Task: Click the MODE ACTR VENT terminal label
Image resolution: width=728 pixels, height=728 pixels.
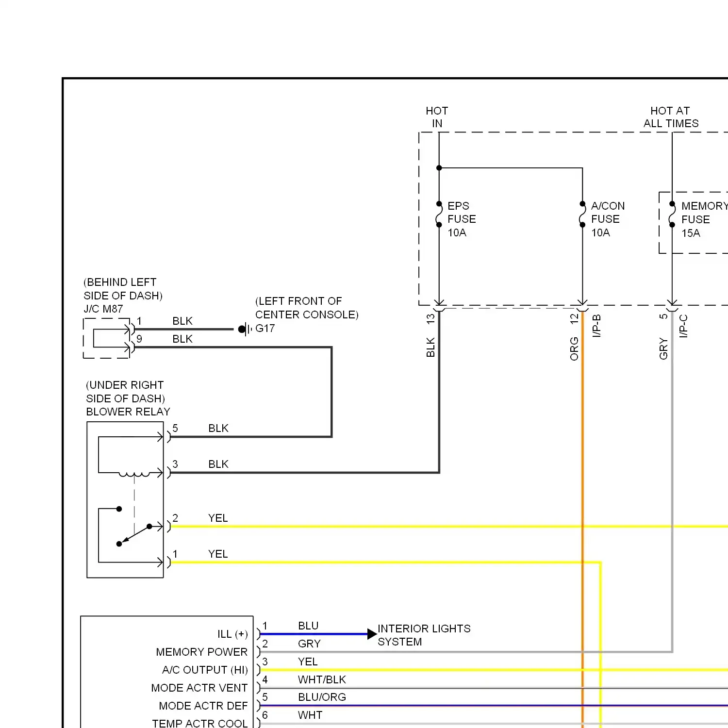Action: pos(199,688)
